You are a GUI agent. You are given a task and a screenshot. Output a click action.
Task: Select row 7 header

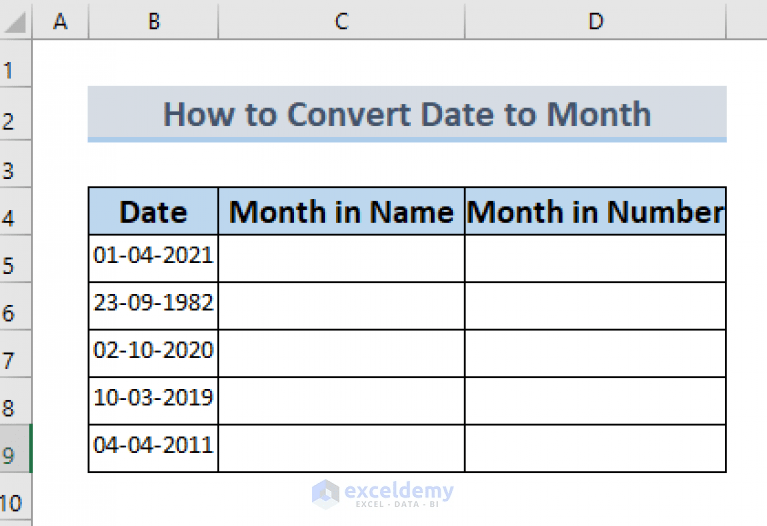[16, 354]
